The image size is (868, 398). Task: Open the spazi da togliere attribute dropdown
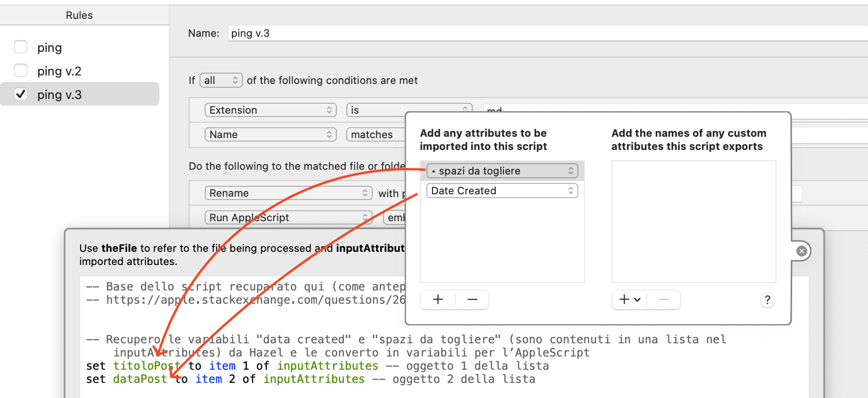[502, 171]
